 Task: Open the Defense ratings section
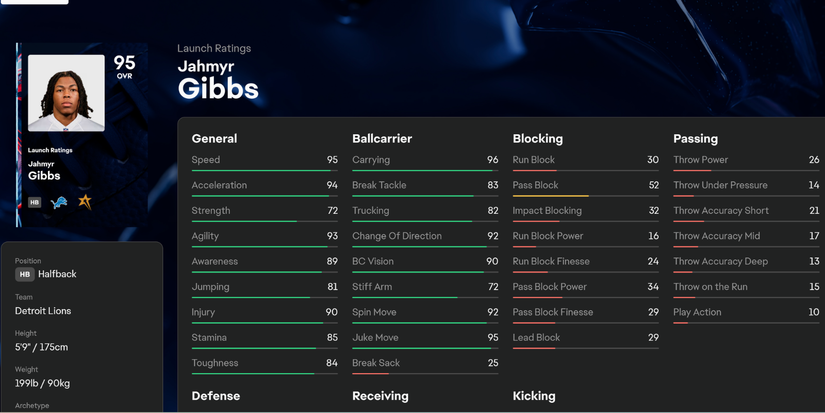point(216,396)
